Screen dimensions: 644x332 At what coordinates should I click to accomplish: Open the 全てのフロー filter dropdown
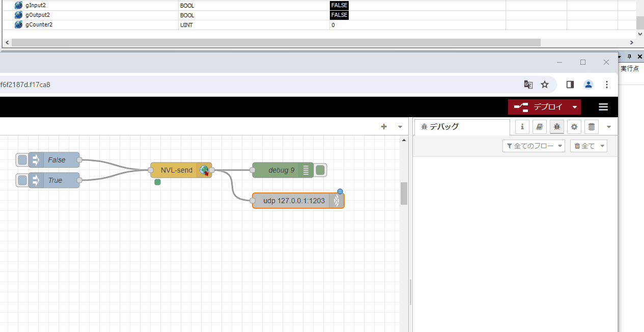534,146
